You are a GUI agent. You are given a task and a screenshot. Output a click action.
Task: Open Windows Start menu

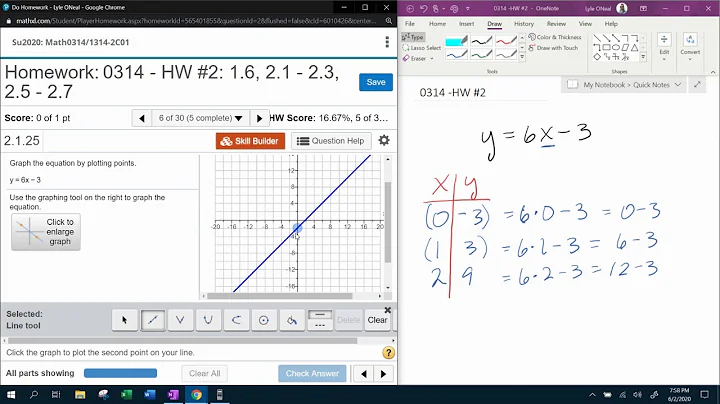pos(11,395)
